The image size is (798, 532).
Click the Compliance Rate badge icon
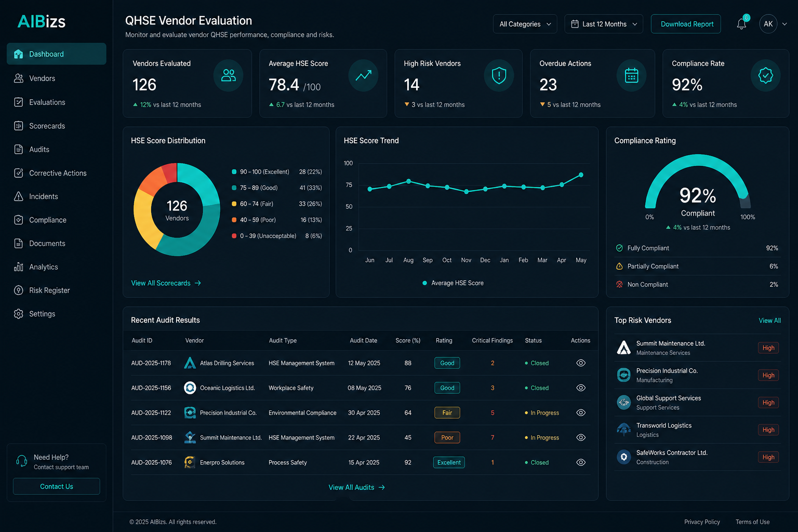click(x=765, y=76)
